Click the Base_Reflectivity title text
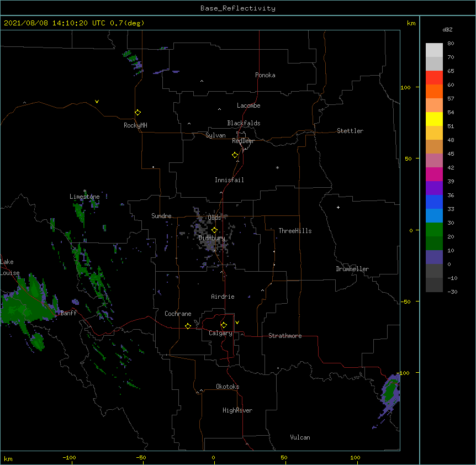476x465 pixels. (237, 8)
